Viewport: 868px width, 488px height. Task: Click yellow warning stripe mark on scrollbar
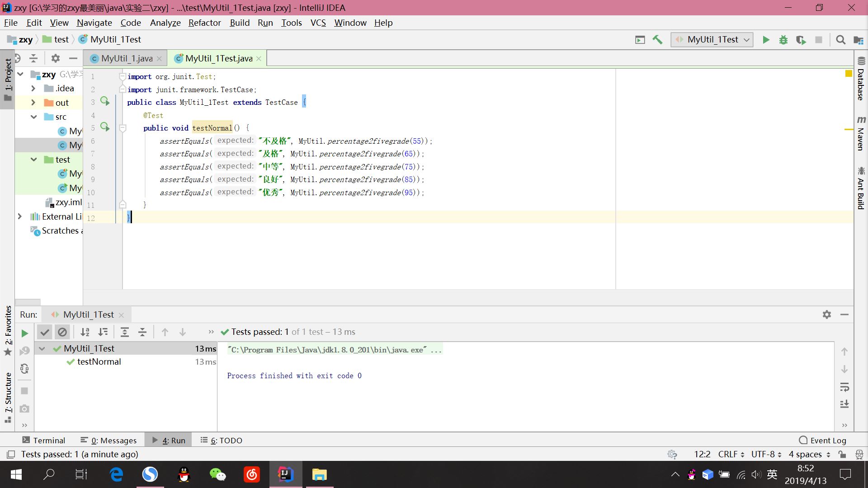[x=849, y=130]
